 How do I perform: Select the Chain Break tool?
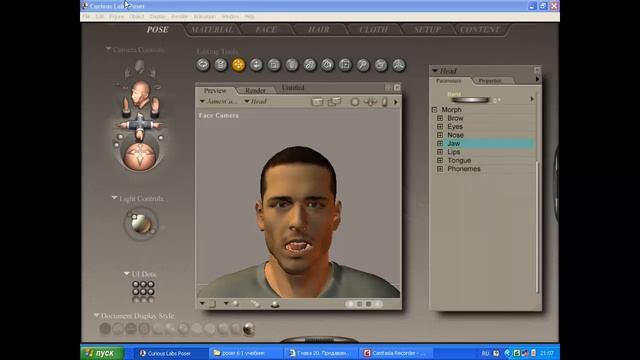(310, 65)
